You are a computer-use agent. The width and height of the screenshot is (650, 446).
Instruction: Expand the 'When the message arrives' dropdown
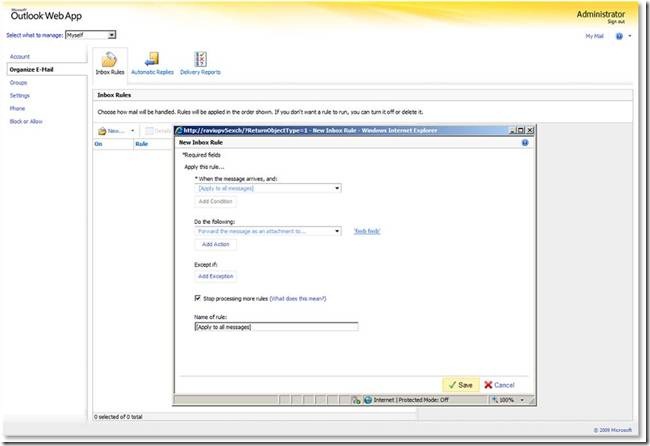click(338, 188)
